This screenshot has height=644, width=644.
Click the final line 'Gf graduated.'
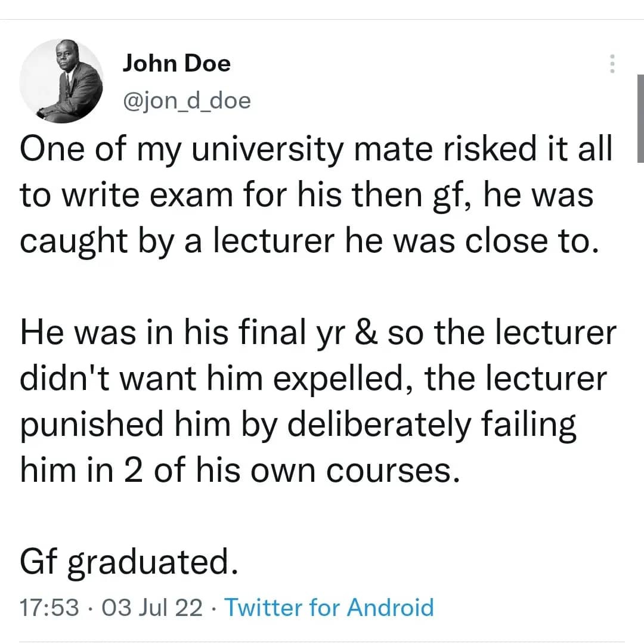pos(129,562)
